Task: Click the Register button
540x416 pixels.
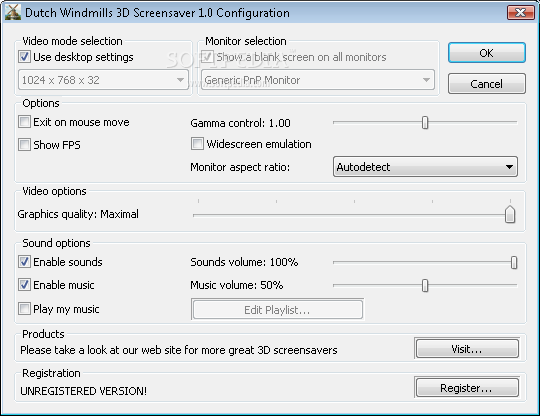Action: pos(467,388)
